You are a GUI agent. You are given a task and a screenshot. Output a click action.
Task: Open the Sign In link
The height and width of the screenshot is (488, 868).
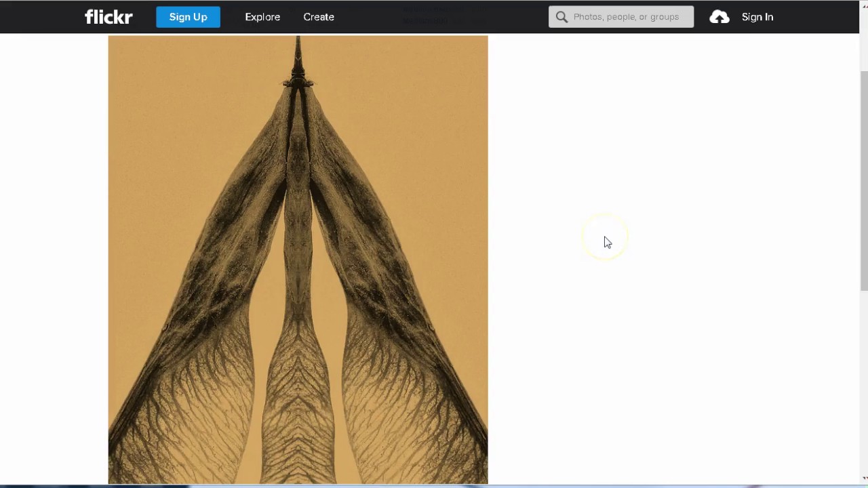pyautogui.click(x=757, y=17)
